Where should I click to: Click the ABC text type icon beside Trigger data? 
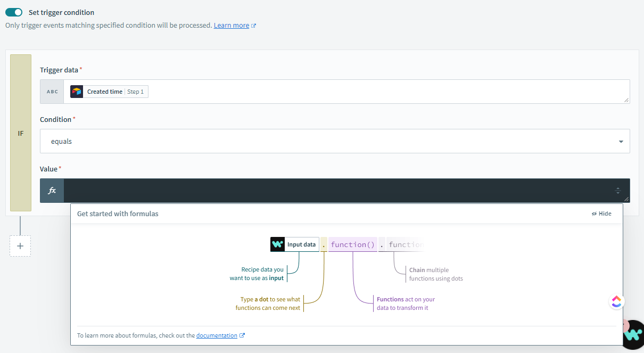coord(51,91)
